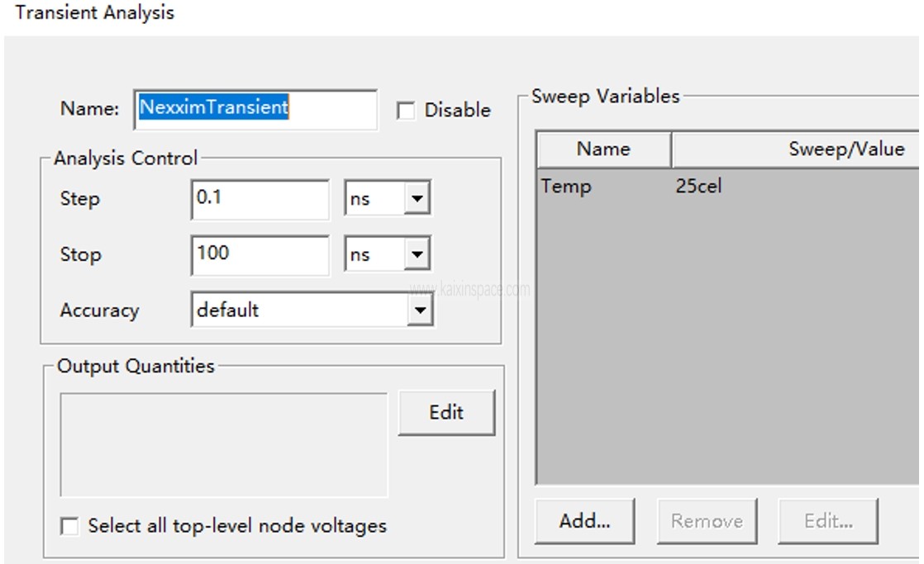The height and width of the screenshot is (564, 924).
Task: Click the Stop value field showing 100
Action: pyautogui.click(x=259, y=254)
